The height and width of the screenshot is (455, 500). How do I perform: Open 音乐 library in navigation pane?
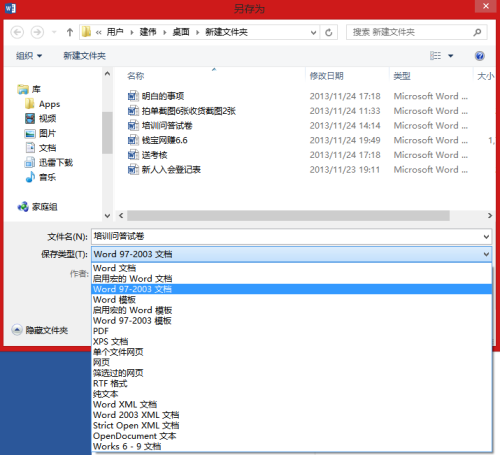click(41, 177)
